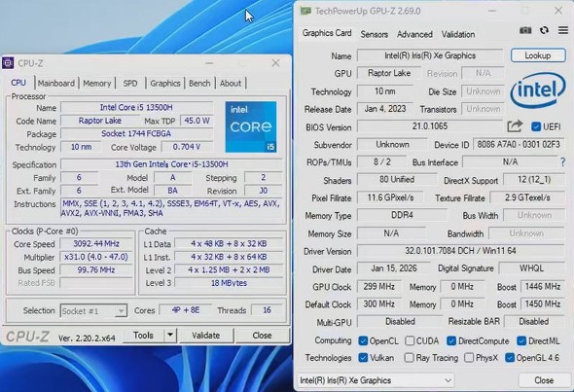This screenshot has height=392, width=574.
Task: Click the Bus Interface question mark
Action: click(562, 162)
